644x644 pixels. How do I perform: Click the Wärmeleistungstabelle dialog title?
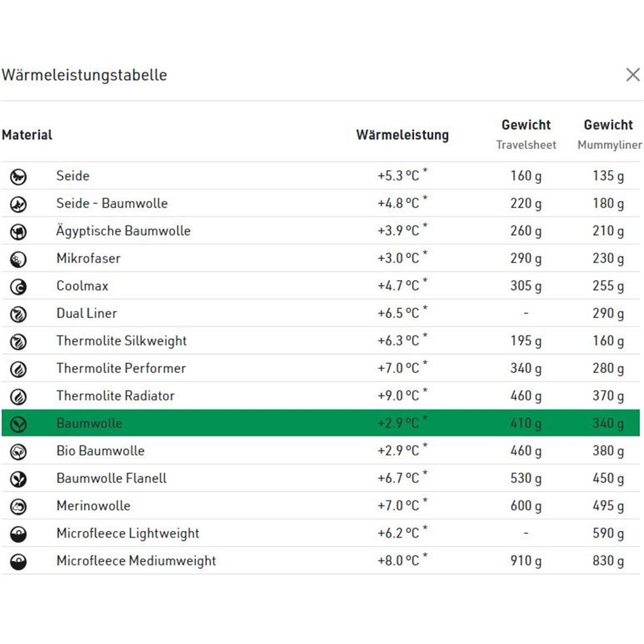(84, 75)
